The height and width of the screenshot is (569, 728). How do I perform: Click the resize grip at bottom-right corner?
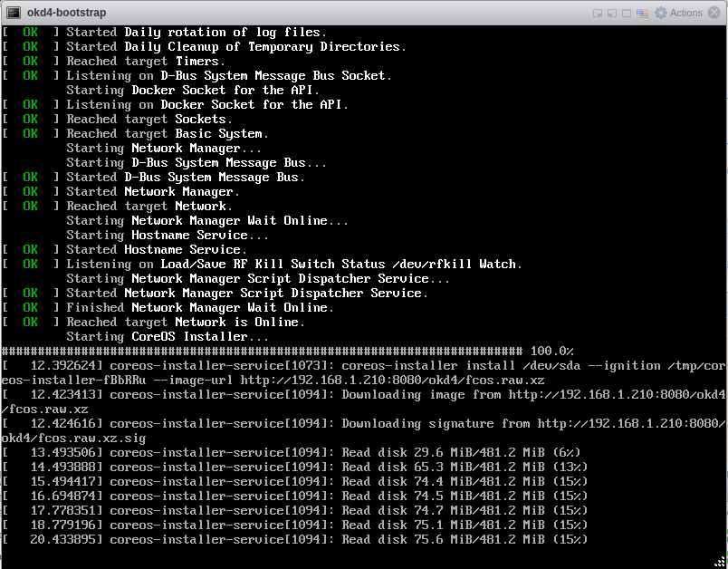(x=722, y=563)
